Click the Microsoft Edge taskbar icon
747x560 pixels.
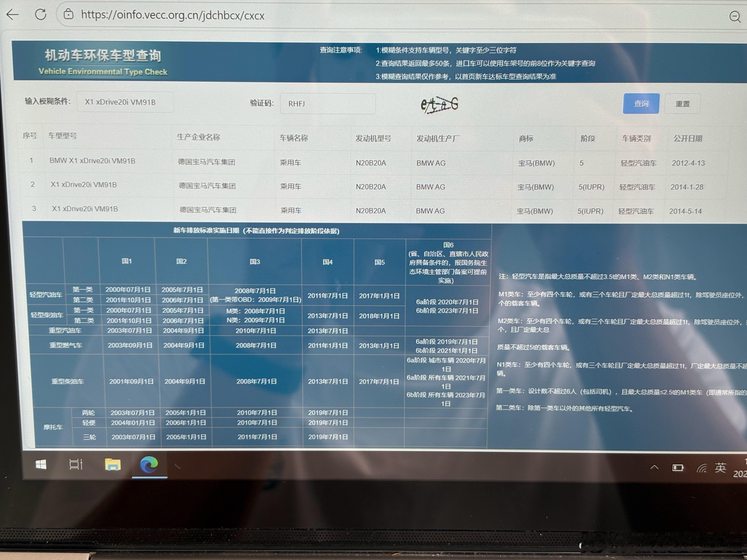pos(149,464)
